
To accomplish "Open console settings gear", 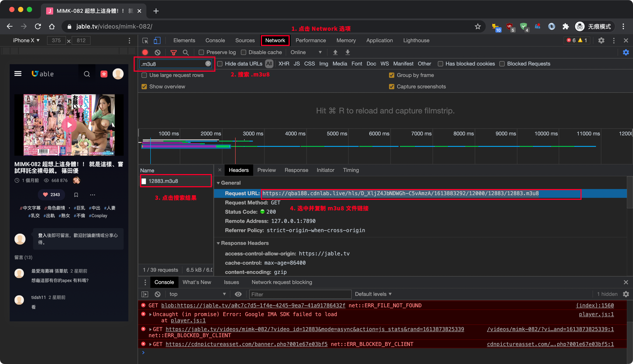I will point(626,294).
